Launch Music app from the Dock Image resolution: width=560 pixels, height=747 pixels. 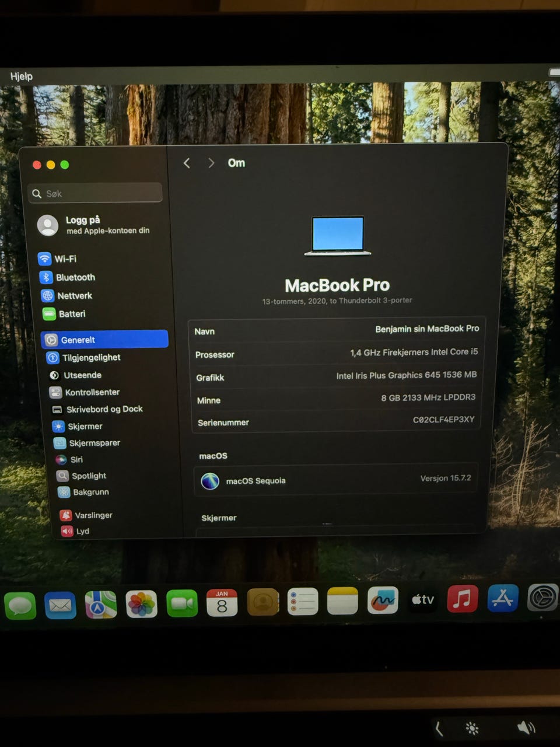(x=462, y=599)
